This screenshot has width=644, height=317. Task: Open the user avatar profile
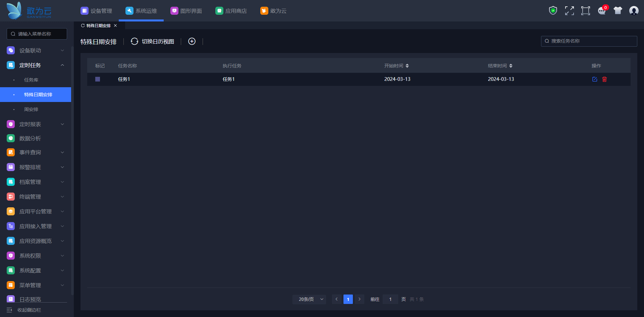(x=634, y=11)
